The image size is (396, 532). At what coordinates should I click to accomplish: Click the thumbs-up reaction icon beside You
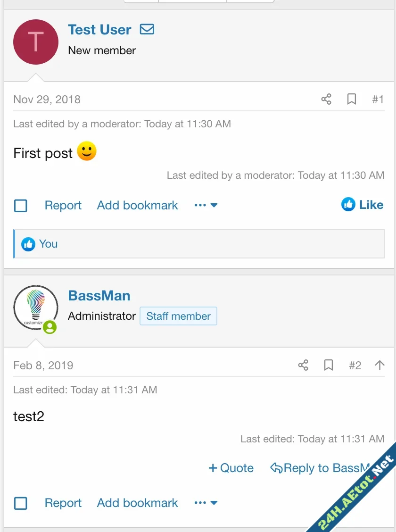[28, 244]
